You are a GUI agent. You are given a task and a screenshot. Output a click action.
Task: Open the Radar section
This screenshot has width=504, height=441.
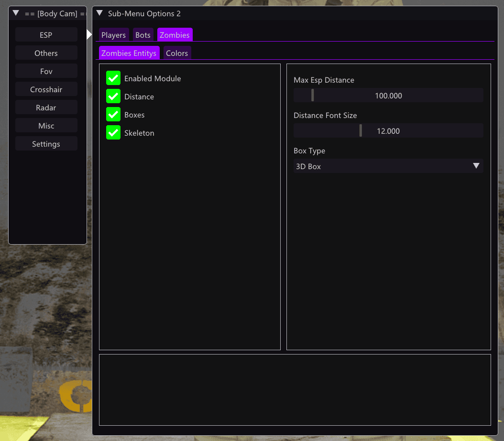pyautogui.click(x=46, y=108)
